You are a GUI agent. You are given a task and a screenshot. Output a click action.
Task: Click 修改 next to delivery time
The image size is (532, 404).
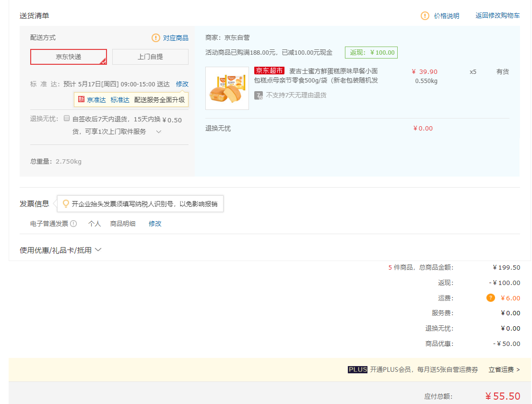pyautogui.click(x=182, y=84)
